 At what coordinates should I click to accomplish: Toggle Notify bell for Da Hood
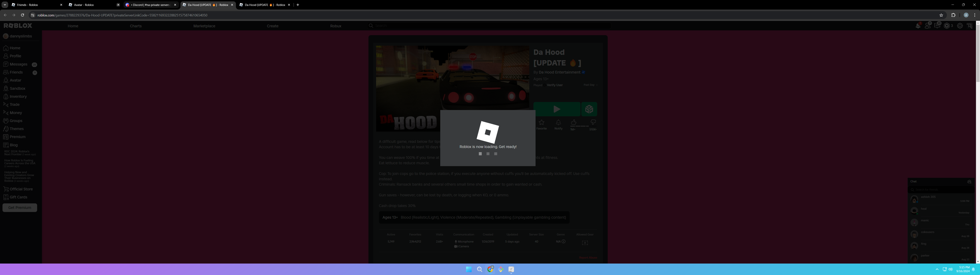pyautogui.click(x=558, y=123)
